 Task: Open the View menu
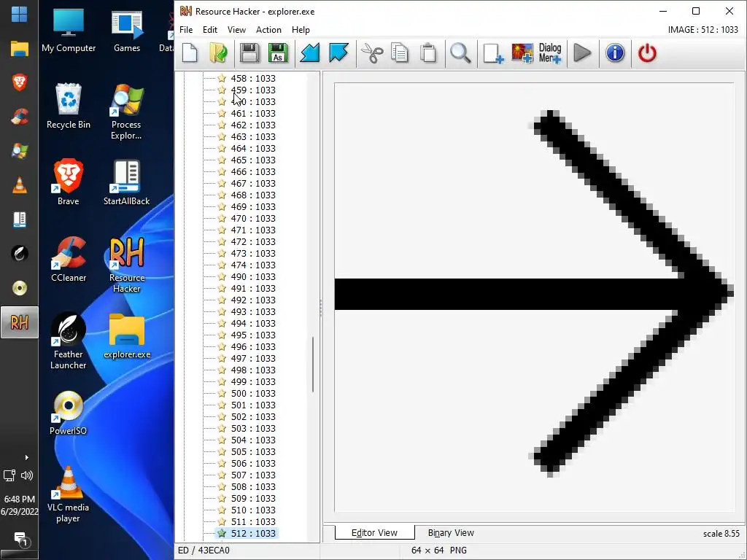point(236,29)
